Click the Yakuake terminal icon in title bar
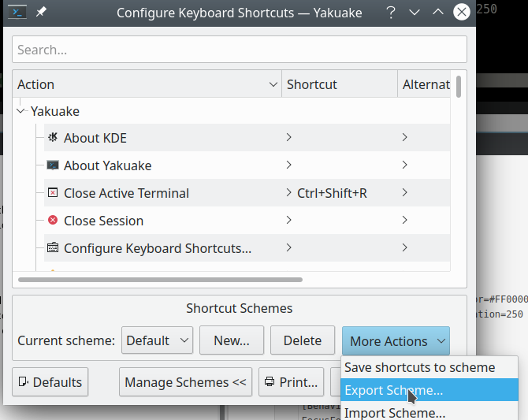 (17, 13)
